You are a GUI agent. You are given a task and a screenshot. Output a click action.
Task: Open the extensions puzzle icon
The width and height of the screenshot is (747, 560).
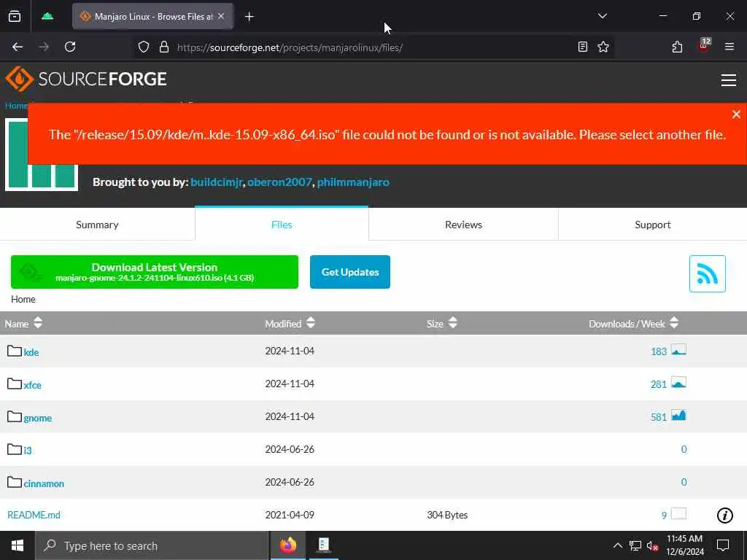[677, 47]
